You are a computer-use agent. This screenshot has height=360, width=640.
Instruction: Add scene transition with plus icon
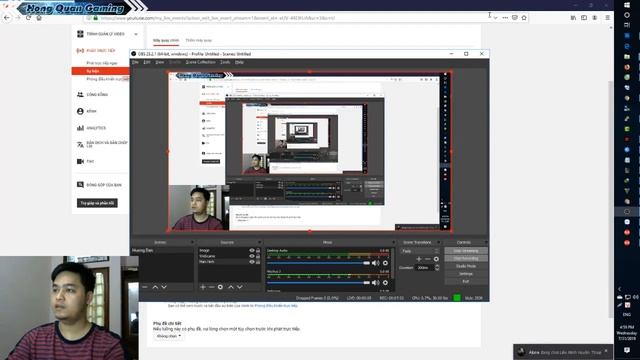pos(419,259)
